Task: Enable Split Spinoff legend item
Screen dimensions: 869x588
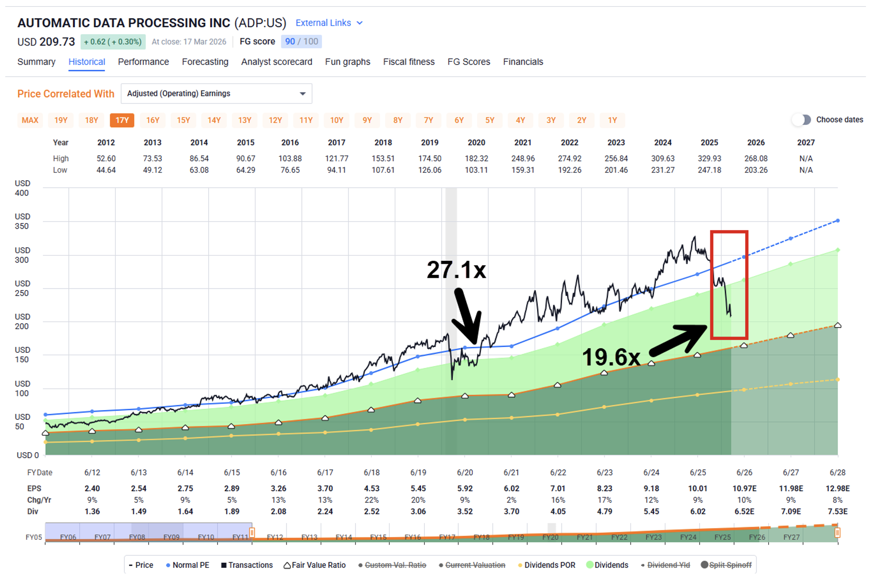Action: pyautogui.click(x=730, y=565)
